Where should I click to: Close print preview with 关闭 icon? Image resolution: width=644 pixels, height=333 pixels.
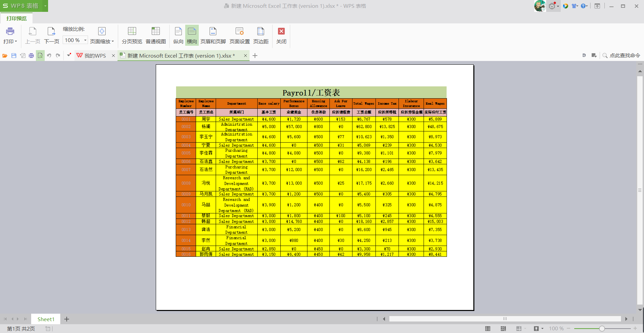[x=281, y=32]
